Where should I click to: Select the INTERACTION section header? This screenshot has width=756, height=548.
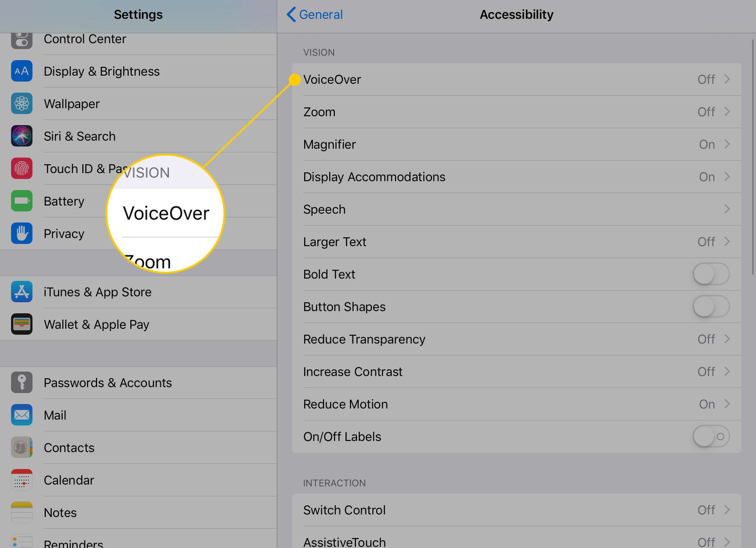[x=334, y=483]
